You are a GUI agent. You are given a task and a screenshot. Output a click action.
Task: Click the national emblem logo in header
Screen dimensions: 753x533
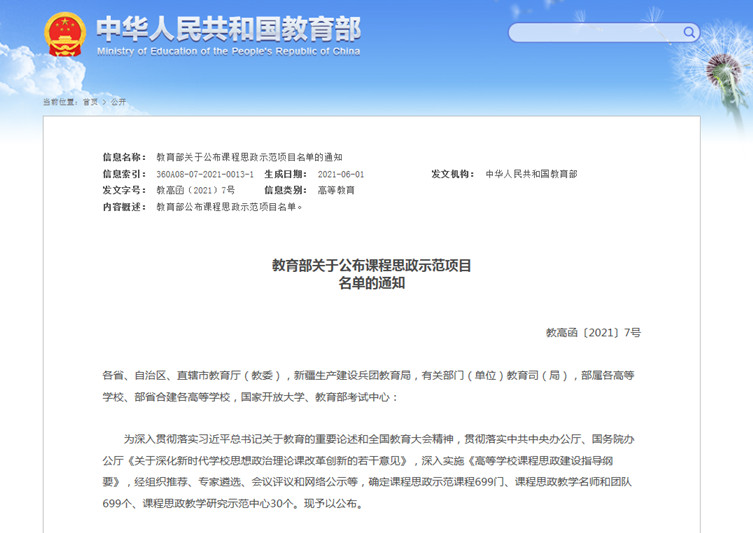65,34
